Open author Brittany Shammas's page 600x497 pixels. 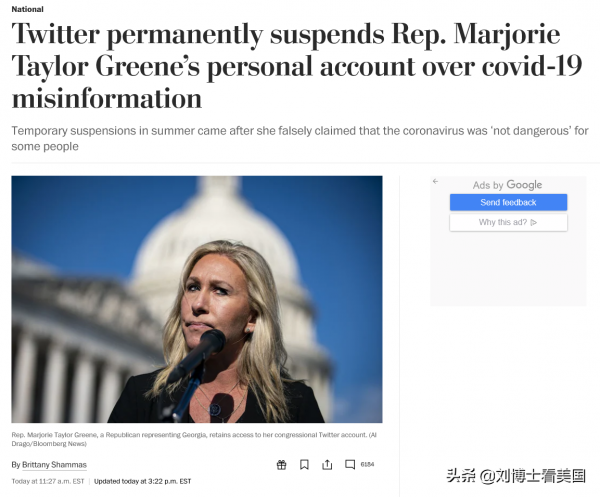pyautogui.click(x=54, y=465)
